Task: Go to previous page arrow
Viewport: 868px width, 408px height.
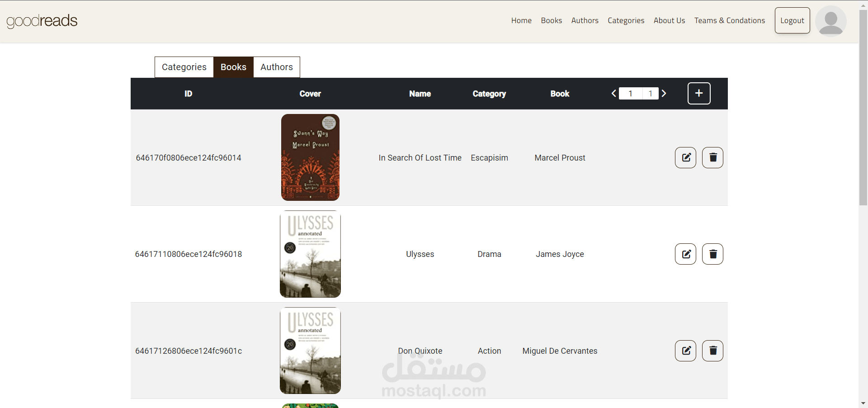Action: pyautogui.click(x=614, y=93)
